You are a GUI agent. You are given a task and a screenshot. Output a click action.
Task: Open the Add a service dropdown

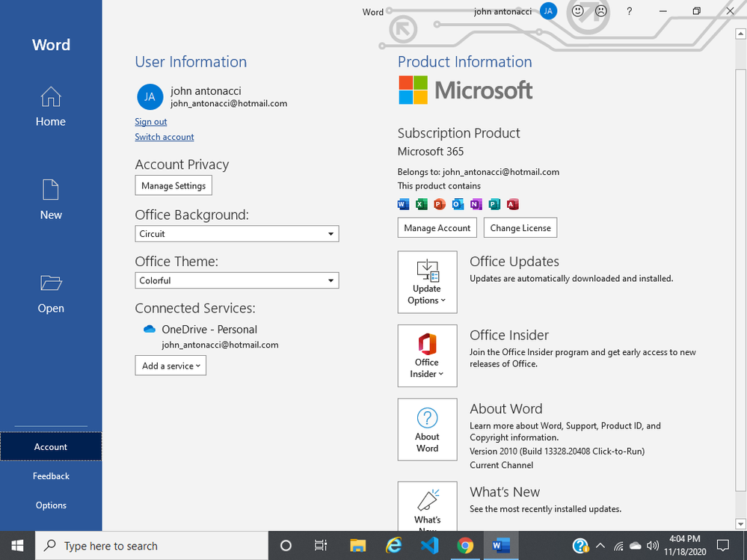(170, 366)
